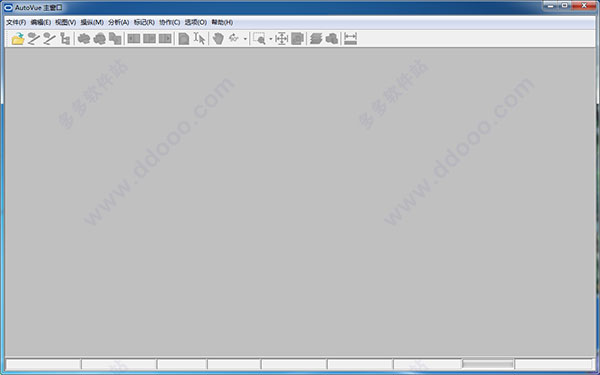
Task: Open the zoom tool dropdown arrow
Action: click(x=270, y=39)
